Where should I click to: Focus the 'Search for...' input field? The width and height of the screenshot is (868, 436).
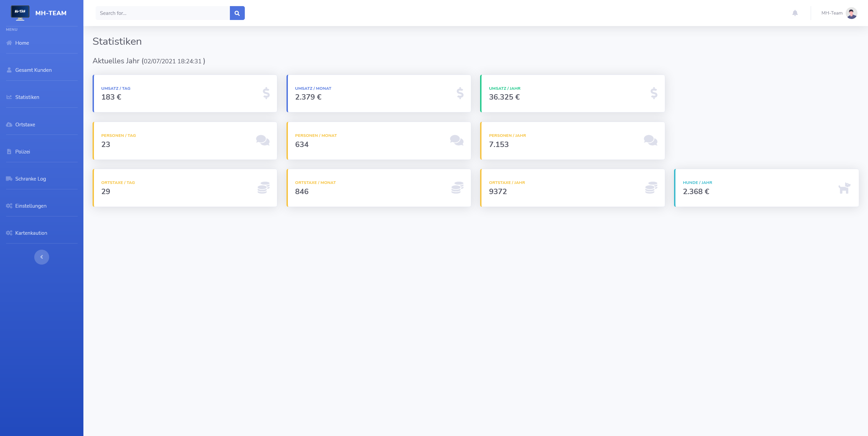click(163, 13)
